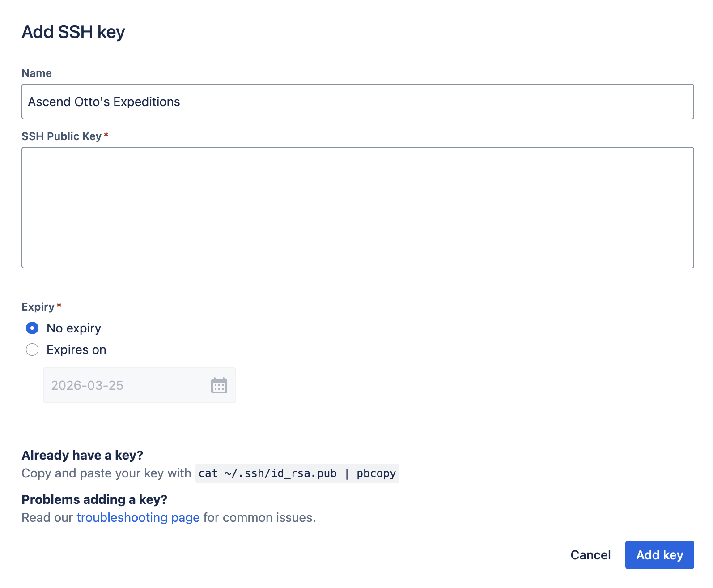Click the red asterisk beside SSH Public Key
Screen dimensions: 713x588
coord(106,135)
